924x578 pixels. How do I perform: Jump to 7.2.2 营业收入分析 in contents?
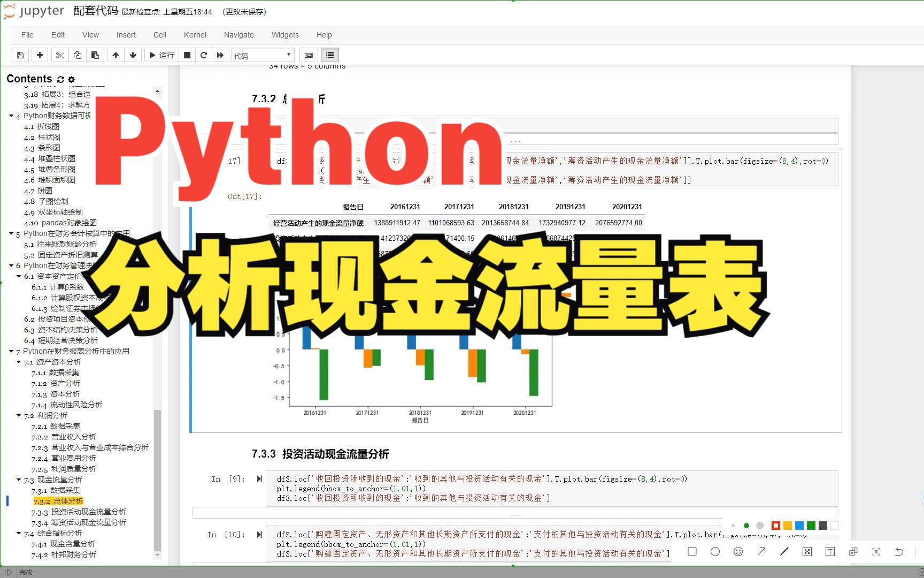[x=64, y=437]
